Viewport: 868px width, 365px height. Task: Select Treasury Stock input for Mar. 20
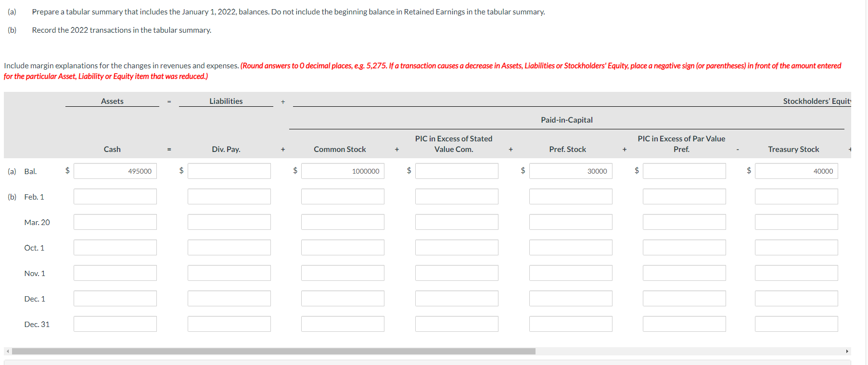pyautogui.click(x=796, y=222)
